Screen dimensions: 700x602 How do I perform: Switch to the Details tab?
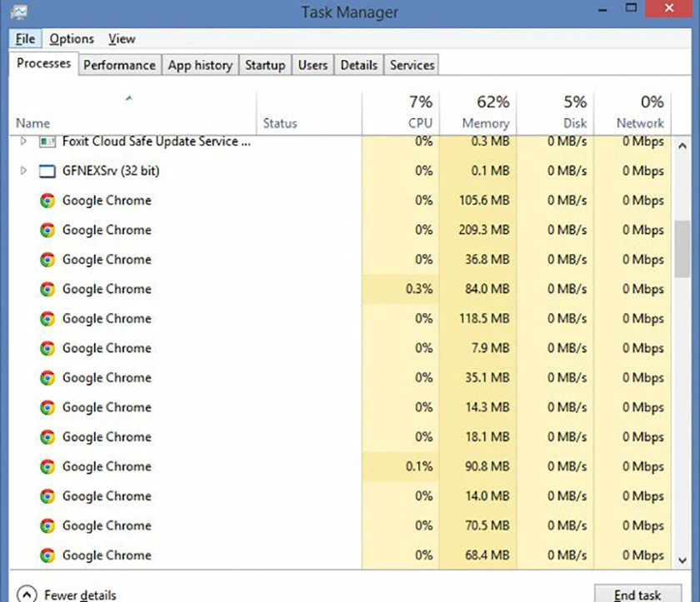click(359, 65)
